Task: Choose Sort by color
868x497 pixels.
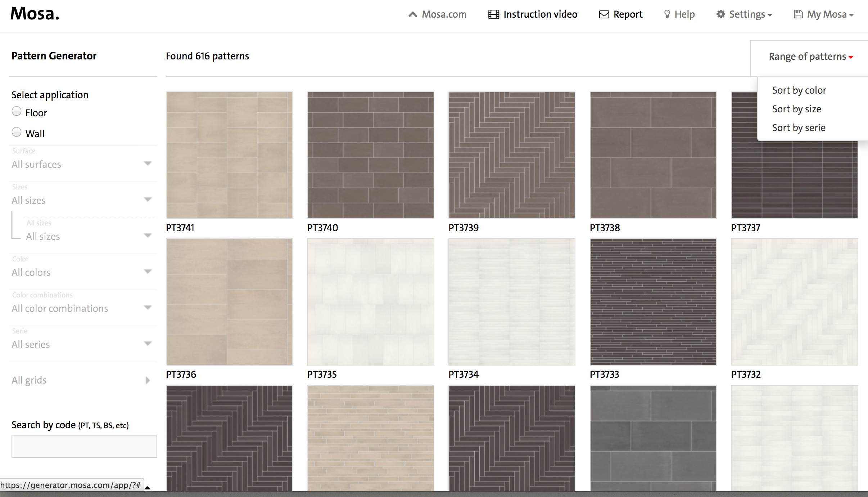Action: click(x=799, y=90)
